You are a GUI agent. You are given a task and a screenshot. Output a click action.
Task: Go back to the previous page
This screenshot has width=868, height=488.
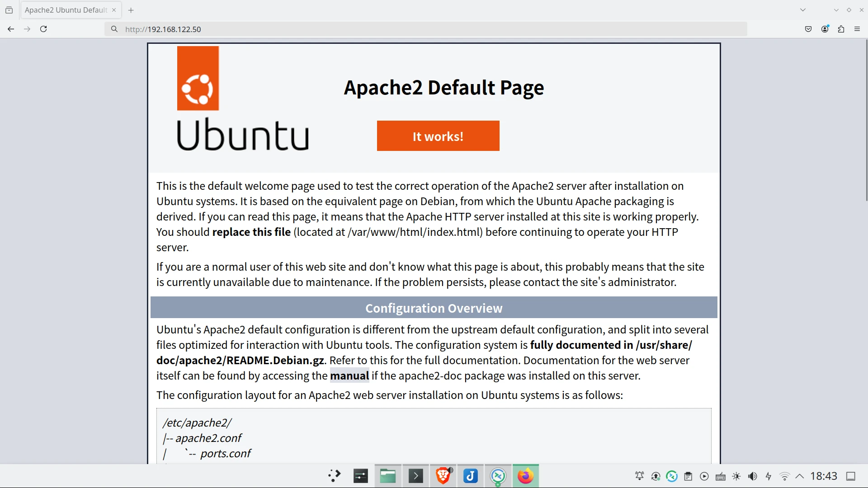pyautogui.click(x=11, y=29)
